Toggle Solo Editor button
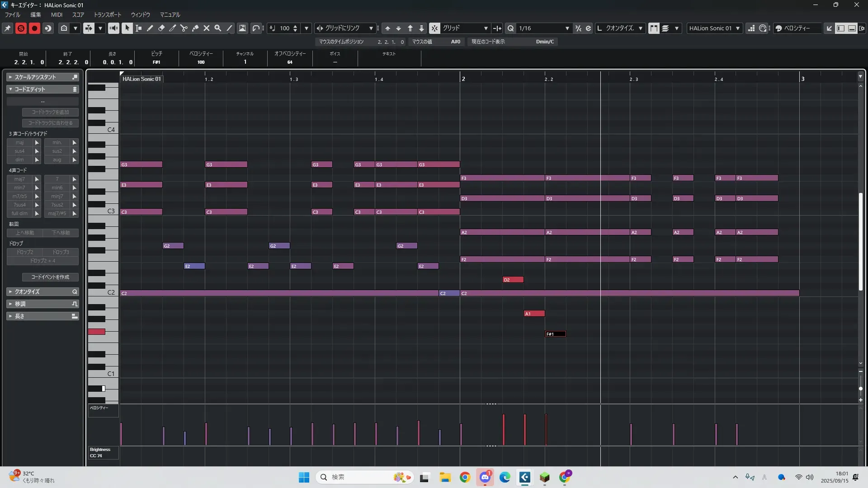868x488 pixels. [21, 28]
